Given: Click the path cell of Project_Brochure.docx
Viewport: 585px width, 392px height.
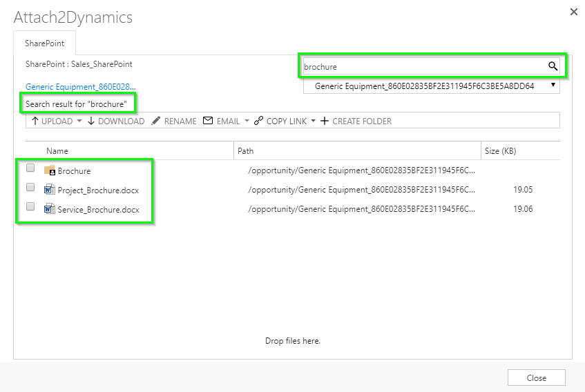Looking at the screenshot, I should coord(361,190).
